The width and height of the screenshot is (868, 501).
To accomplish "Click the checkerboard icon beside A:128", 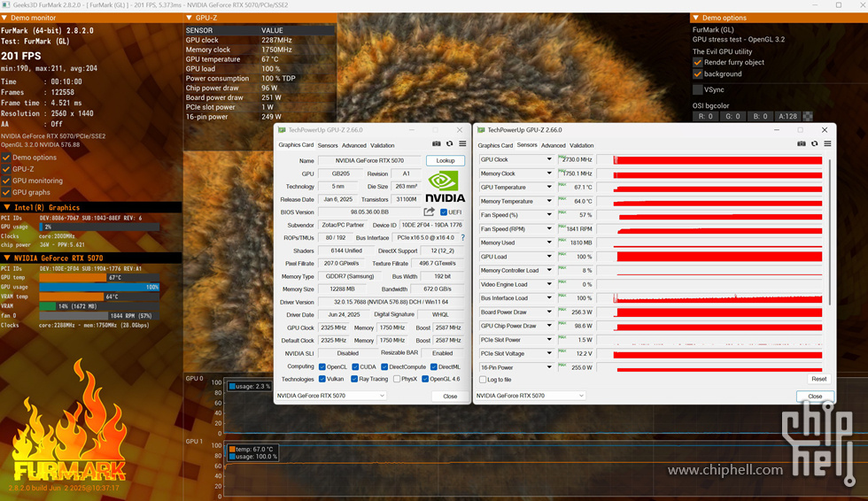I will [x=808, y=116].
